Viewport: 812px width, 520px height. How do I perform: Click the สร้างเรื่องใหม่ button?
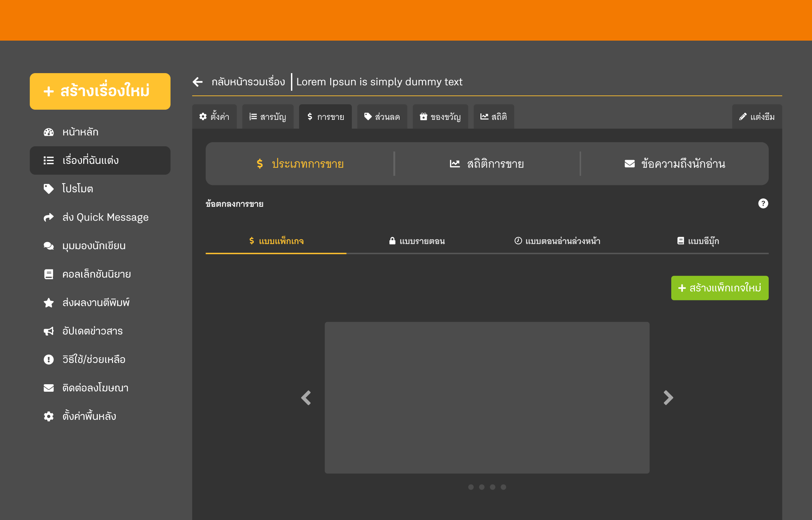click(100, 91)
